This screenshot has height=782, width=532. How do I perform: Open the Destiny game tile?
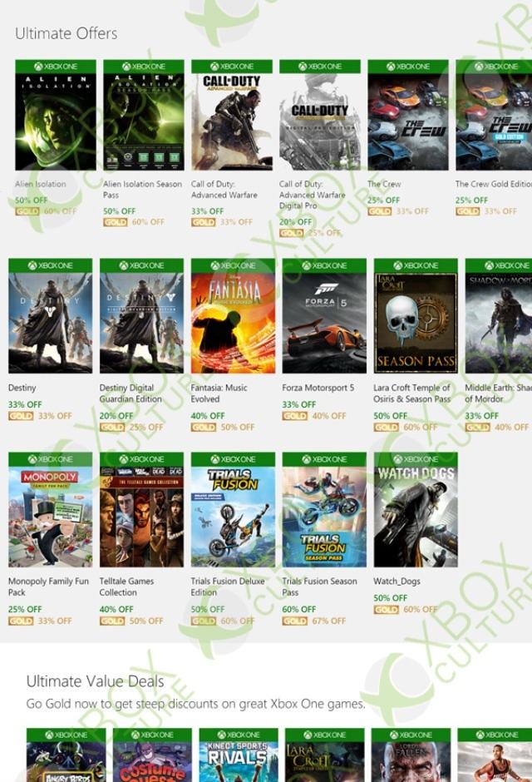(x=51, y=315)
